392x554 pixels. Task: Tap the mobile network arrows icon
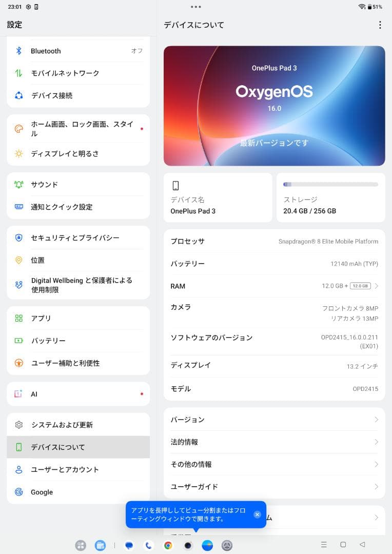coord(19,73)
